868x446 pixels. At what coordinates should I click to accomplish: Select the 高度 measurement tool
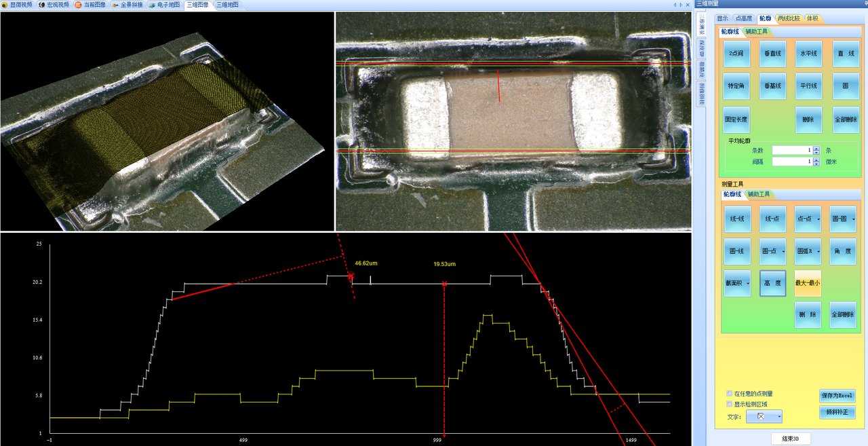[772, 283]
